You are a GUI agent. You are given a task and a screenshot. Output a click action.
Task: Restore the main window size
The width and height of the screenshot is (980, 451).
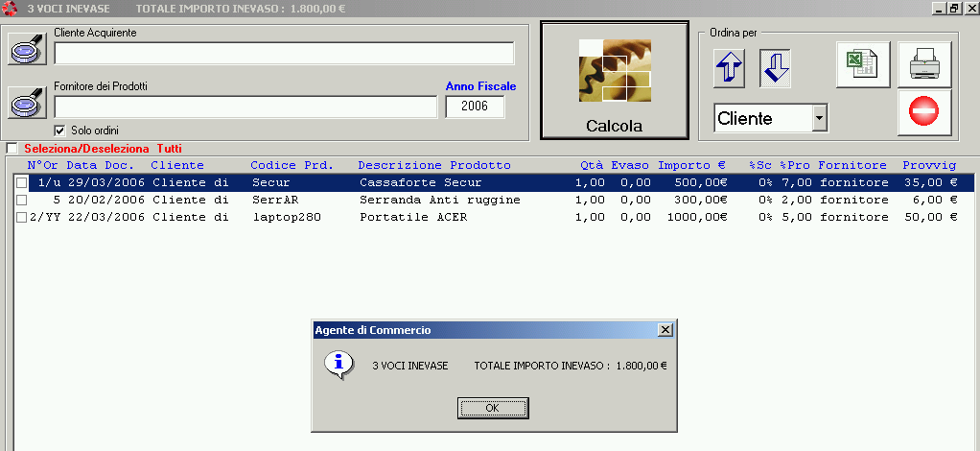954,8
